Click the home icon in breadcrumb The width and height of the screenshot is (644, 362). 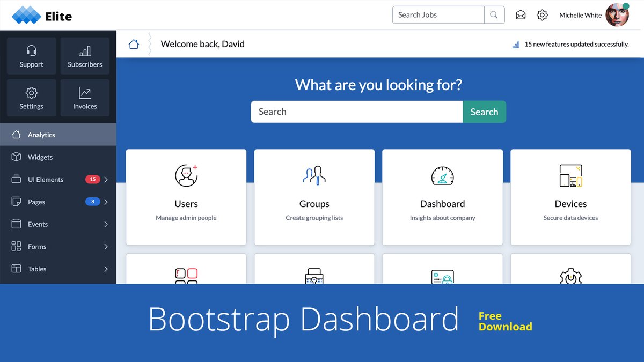click(134, 44)
